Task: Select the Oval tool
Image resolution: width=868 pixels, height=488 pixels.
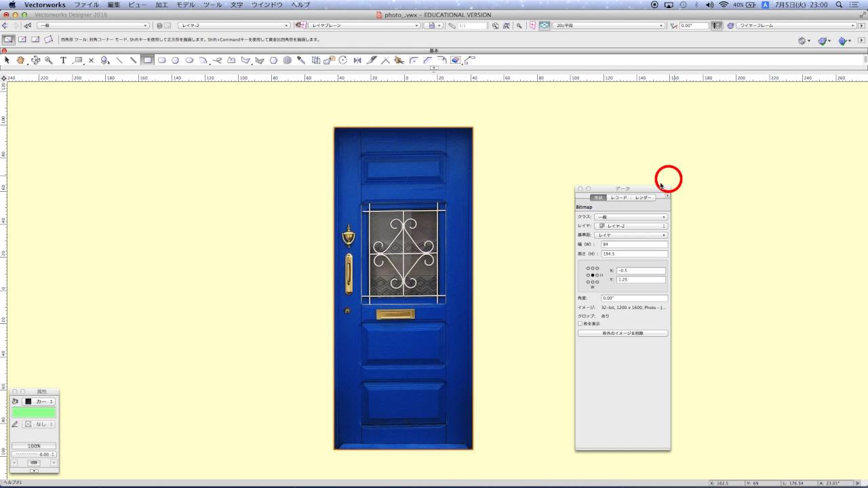Action: 189,60
